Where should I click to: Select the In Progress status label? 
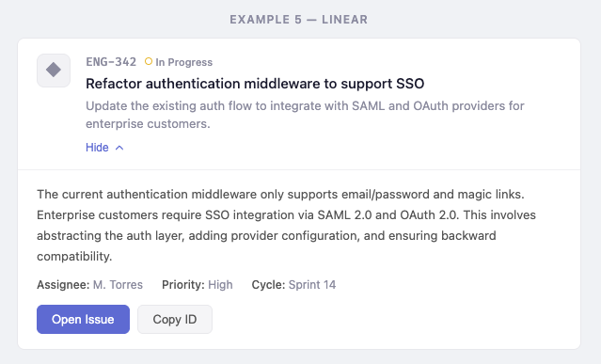click(183, 62)
